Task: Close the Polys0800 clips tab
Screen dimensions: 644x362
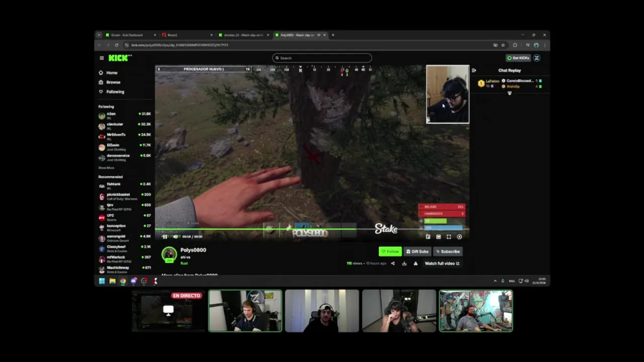Action: click(325, 35)
